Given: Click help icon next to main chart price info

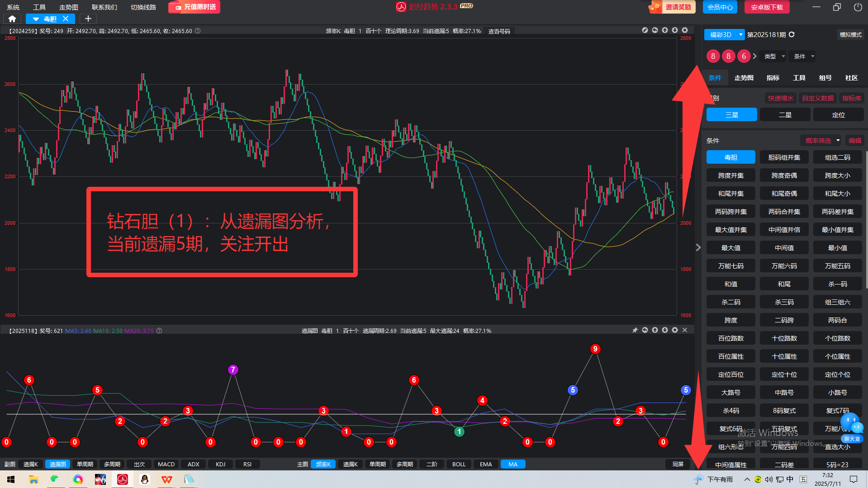Looking at the screenshot, I should (198, 31).
